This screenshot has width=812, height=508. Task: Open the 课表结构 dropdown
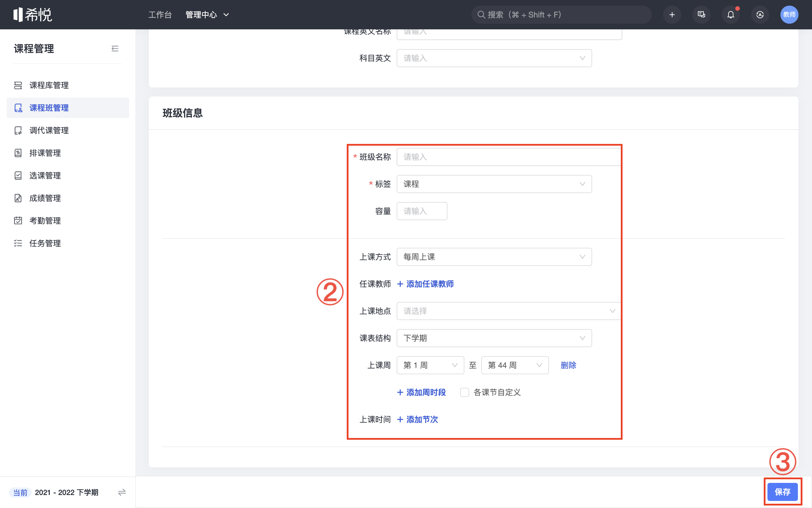[494, 338]
